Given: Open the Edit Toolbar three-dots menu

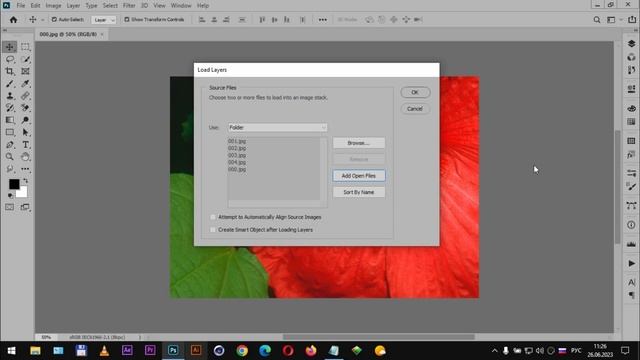Looking at the screenshot, I should pos(25,169).
